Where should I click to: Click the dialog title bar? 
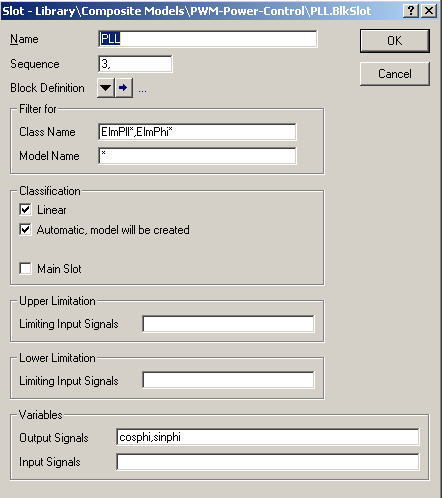click(x=200, y=11)
